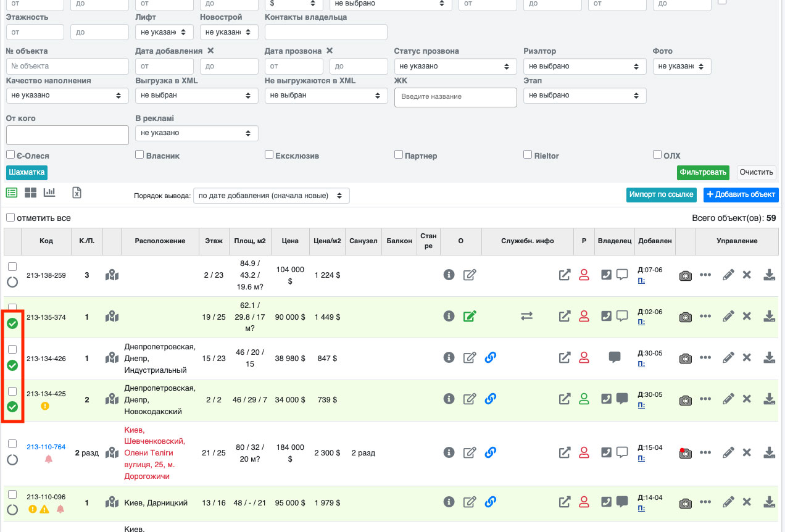785x532 pixels.
Task: Expand the 'Статус прозвона' dropdown
Action: 455,66
